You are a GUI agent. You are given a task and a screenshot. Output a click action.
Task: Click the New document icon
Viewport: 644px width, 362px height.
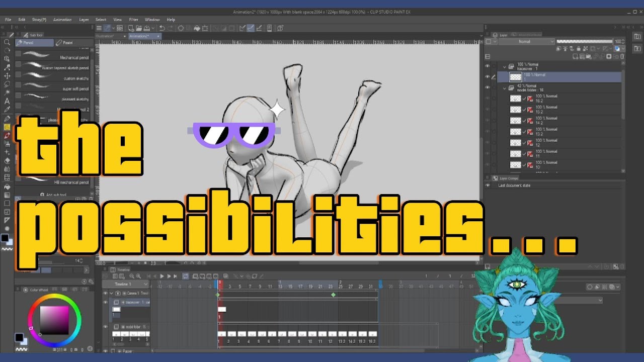[131, 29]
